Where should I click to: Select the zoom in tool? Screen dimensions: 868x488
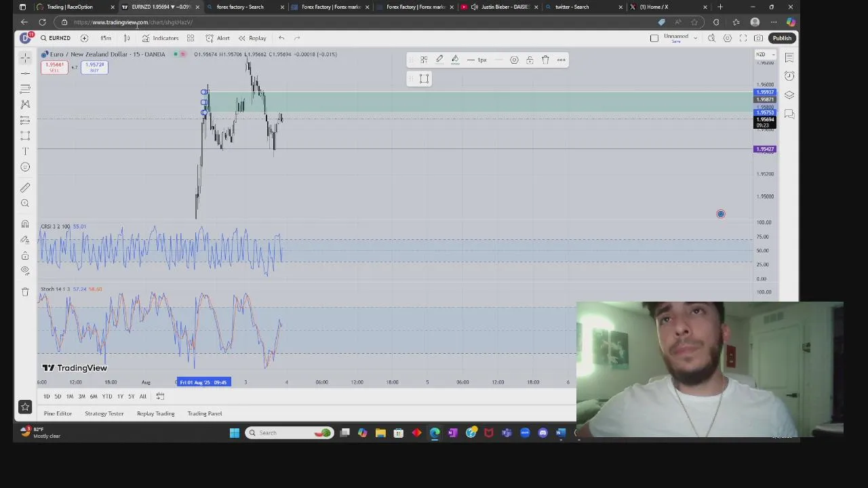pos(25,203)
